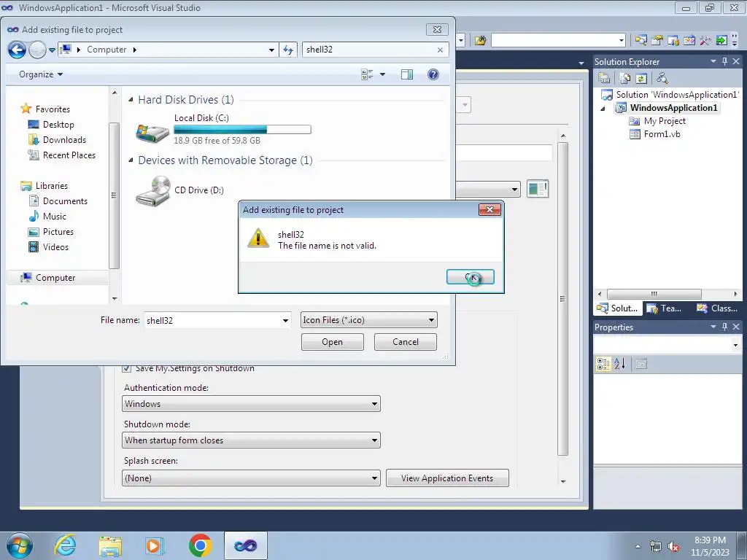Image resolution: width=747 pixels, height=560 pixels.
Task: Select Computer in navigation pane
Action: 47,278
